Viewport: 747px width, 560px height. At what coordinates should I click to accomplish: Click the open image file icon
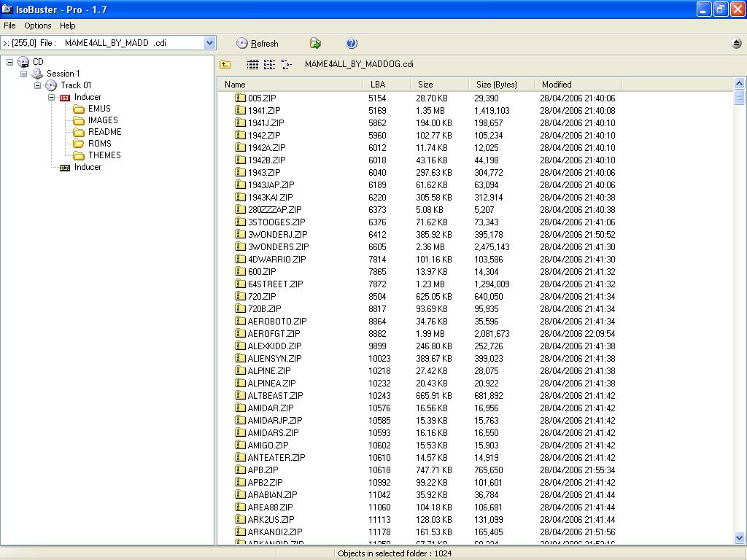[315, 44]
